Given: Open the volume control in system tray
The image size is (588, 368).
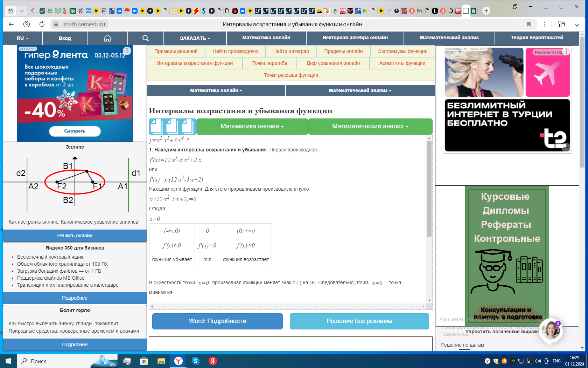Looking at the screenshot, I should [x=538, y=361].
